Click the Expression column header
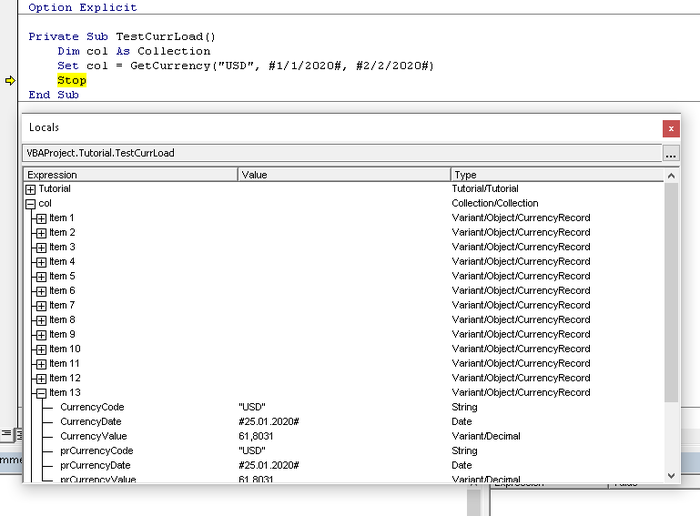Image resolution: width=700 pixels, height=516 pixels. point(130,174)
